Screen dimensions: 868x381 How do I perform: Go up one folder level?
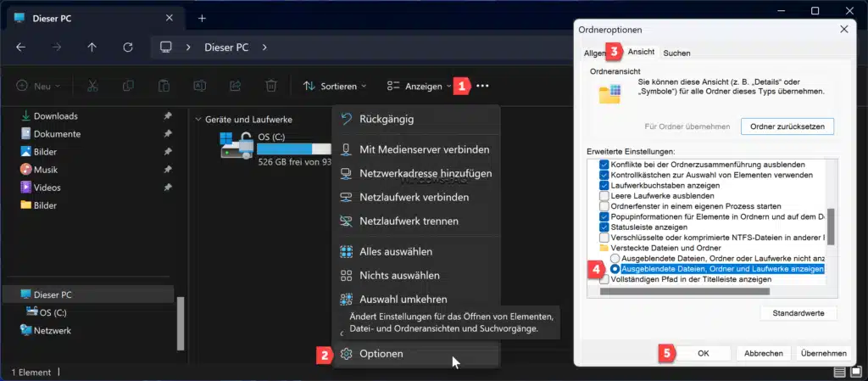(x=92, y=48)
